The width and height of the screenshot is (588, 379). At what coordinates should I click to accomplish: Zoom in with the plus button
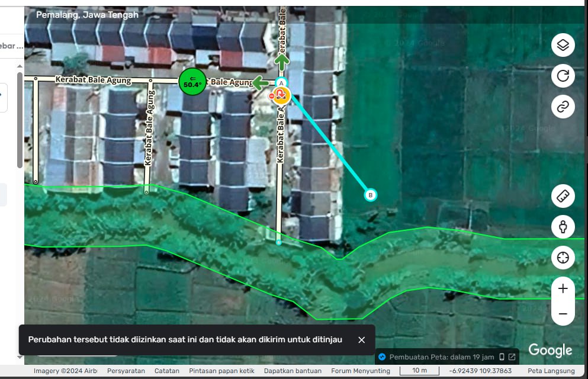click(x=563, y=289)
